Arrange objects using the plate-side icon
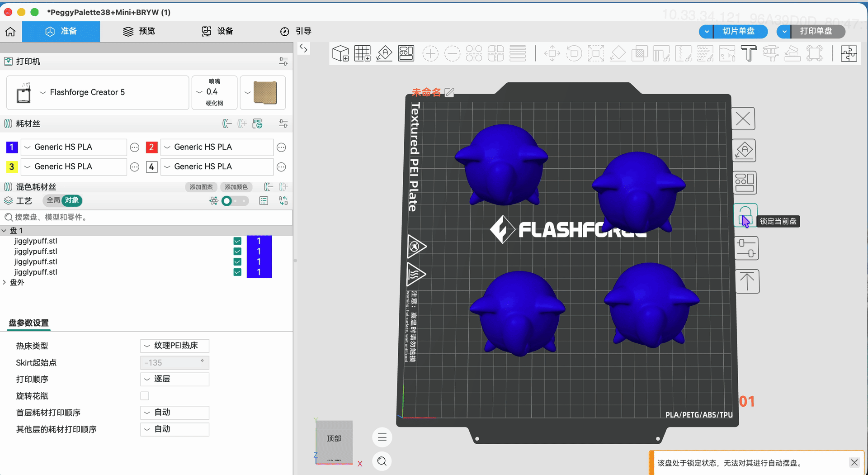This screenshot has width=868, height=475. tap(745, 183)
